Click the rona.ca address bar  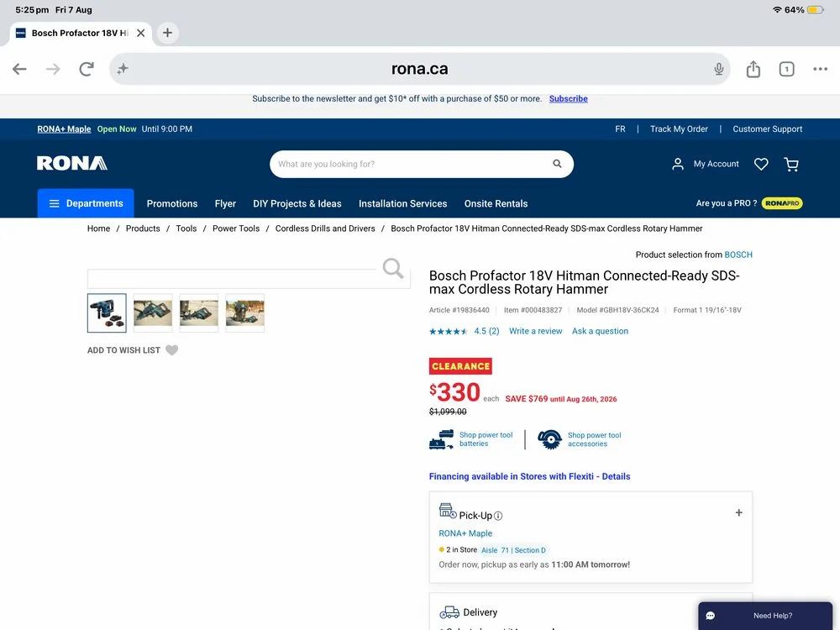(419, 69)
